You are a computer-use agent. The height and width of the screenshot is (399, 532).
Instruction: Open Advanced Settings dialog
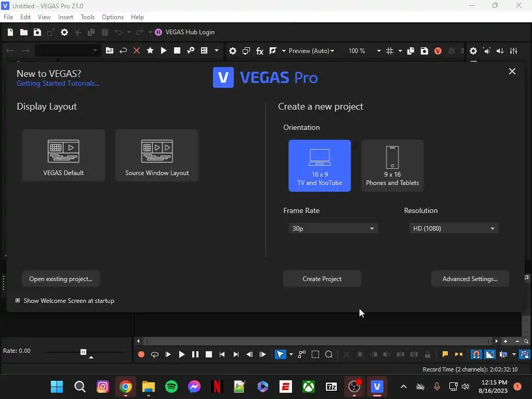(470, 279)
